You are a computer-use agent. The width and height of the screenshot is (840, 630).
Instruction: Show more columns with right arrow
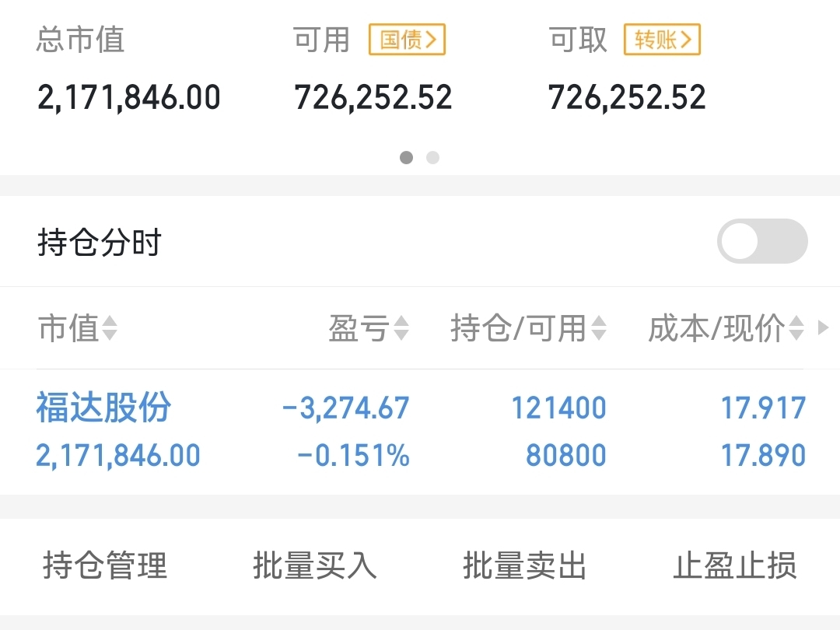point(824,327)
